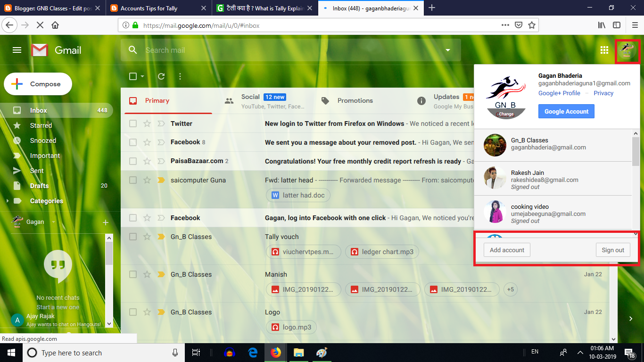Switch to the Social tab
Viewport: 644px width, 362px height.
tap(264, 100)
